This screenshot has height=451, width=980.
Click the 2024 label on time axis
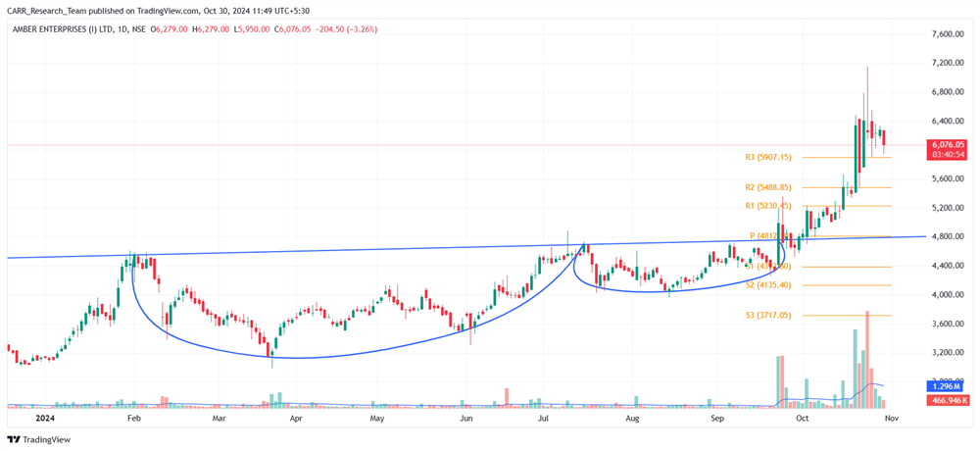[x=45, y=417]
